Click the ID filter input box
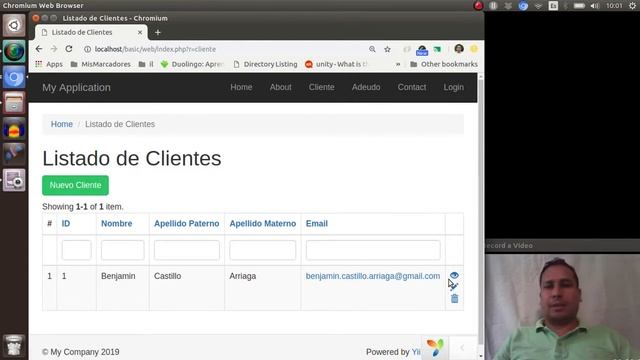 pyautogui.click(x=76, y=250)
